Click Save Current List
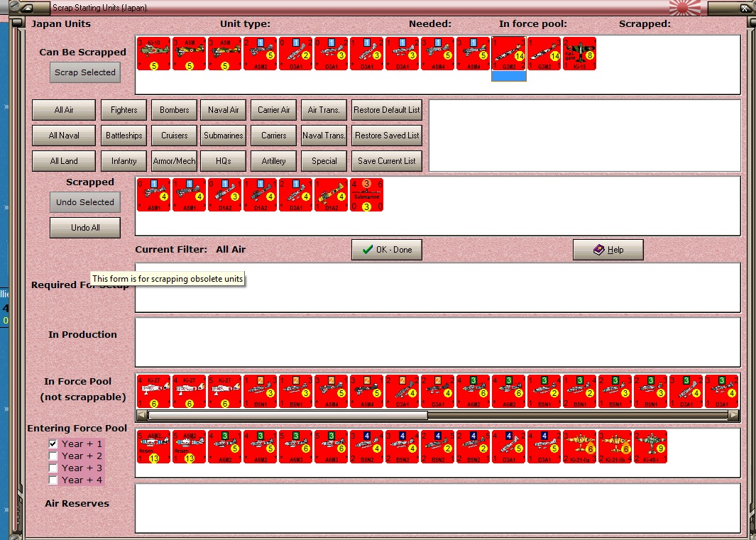 (x=387, y=161)
